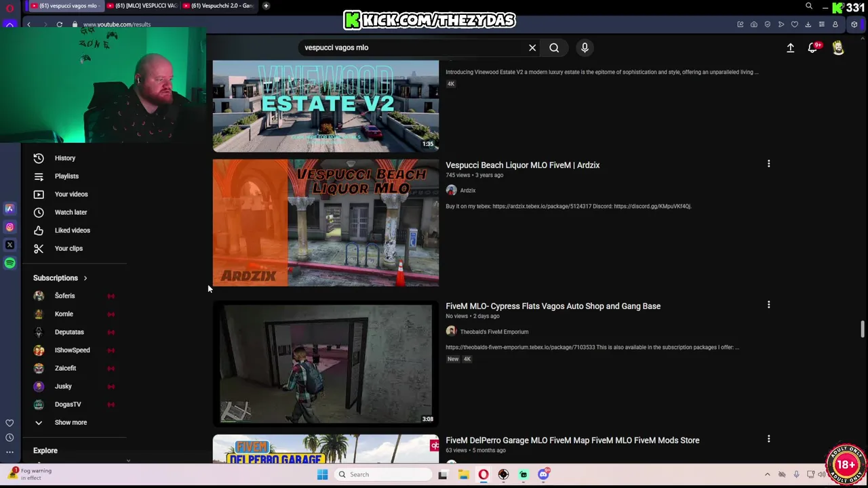
Task: Open more options for Vespucci Beach Liquor video
Action: 768,164
